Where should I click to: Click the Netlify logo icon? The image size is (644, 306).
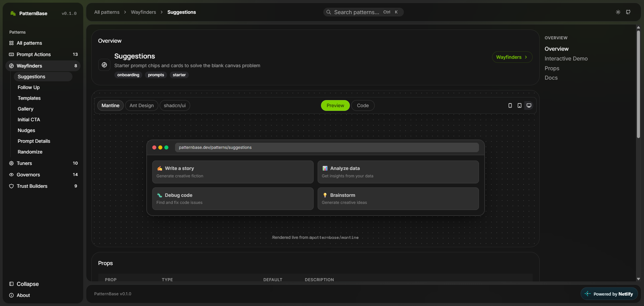coord(588,294)
